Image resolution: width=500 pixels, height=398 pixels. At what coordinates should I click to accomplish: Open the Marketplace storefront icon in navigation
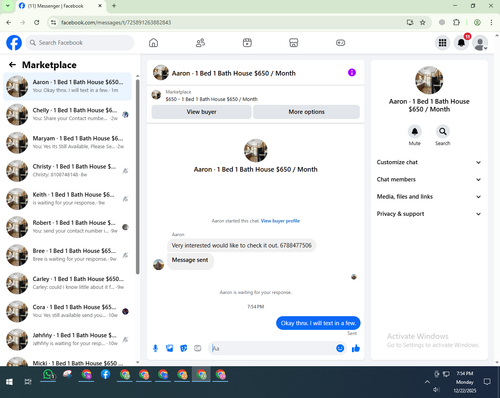(294, 43)
